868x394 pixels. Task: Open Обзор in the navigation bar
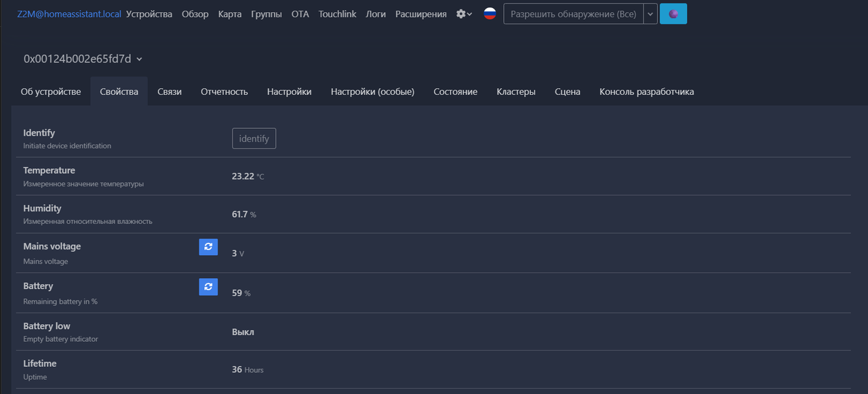(x=195, y=14)
